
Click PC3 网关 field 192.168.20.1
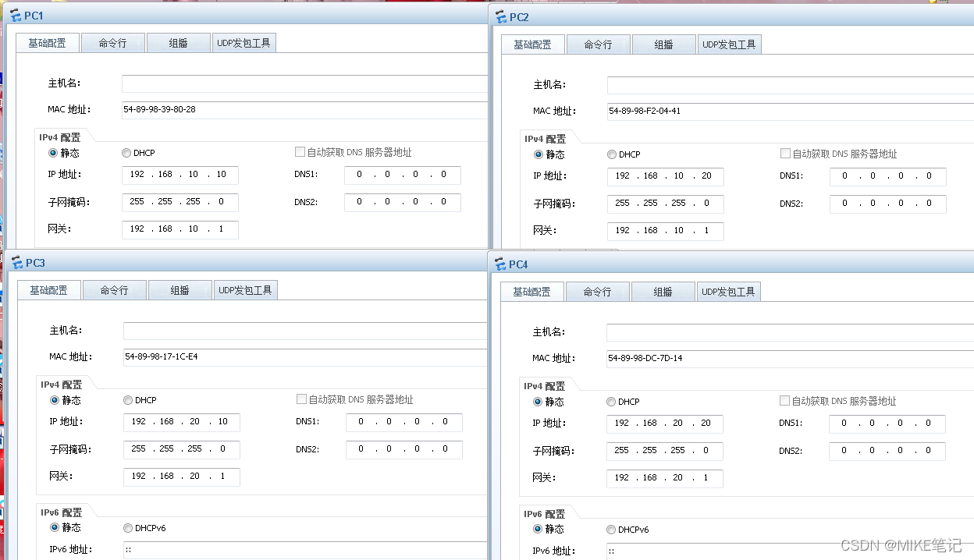click(x=182, y=477)
